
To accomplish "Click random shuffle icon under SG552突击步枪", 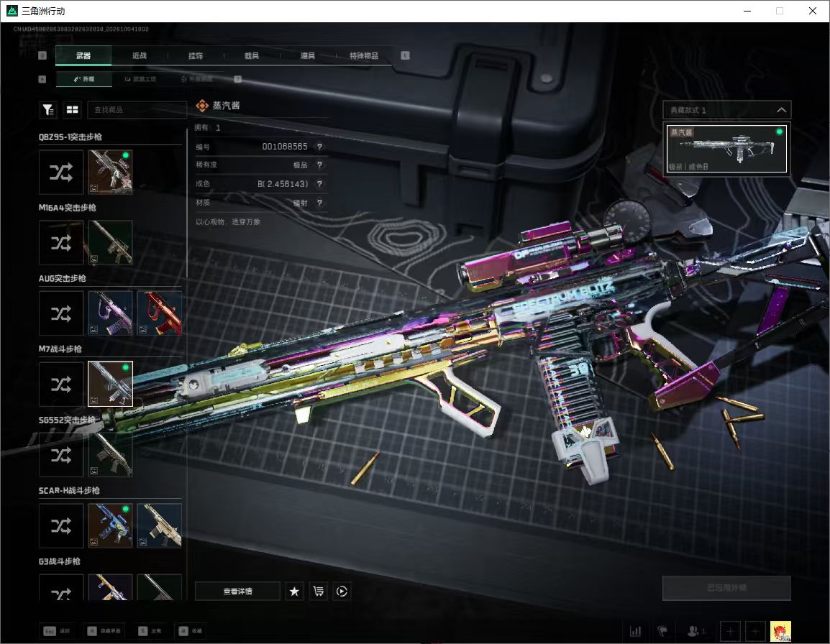I will point(61,454).
